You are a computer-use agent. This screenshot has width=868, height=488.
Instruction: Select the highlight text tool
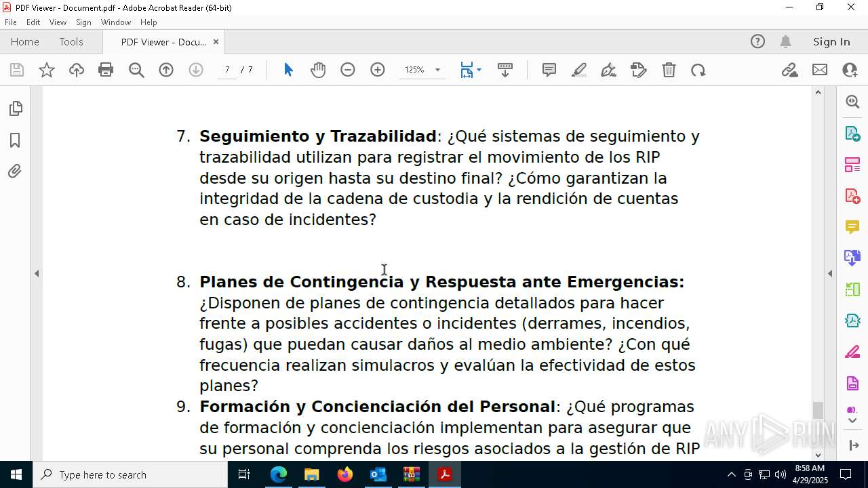coord(579,70)
